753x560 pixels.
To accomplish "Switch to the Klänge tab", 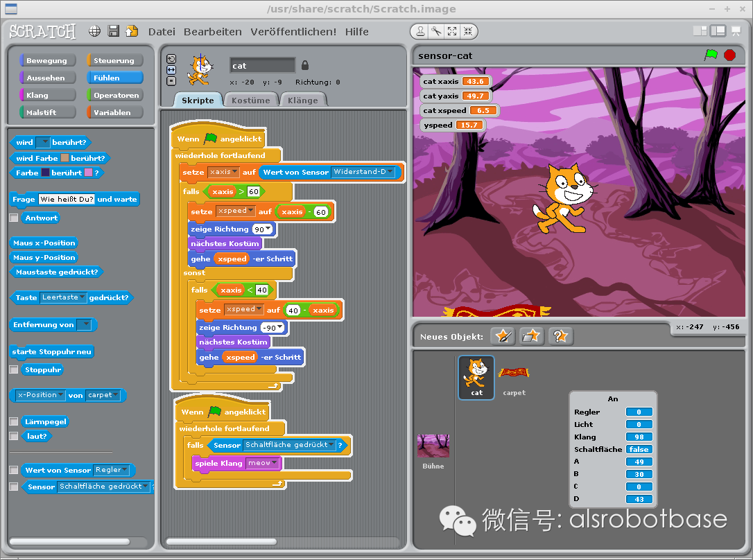I will click(302, 100).
